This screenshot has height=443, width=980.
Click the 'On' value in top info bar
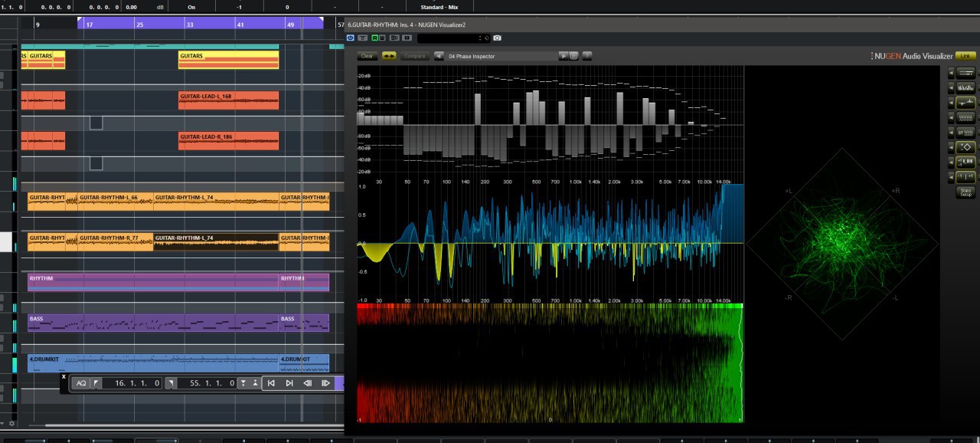[191, 6]
